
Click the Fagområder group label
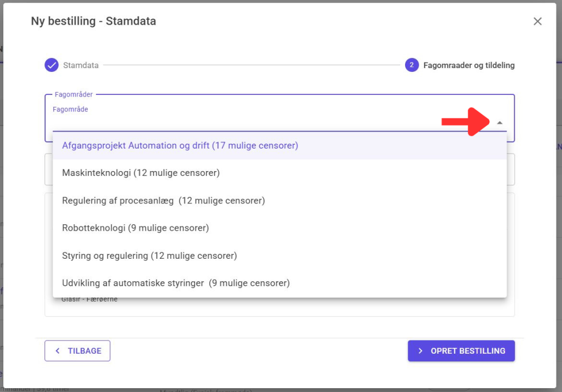[74, 95]
